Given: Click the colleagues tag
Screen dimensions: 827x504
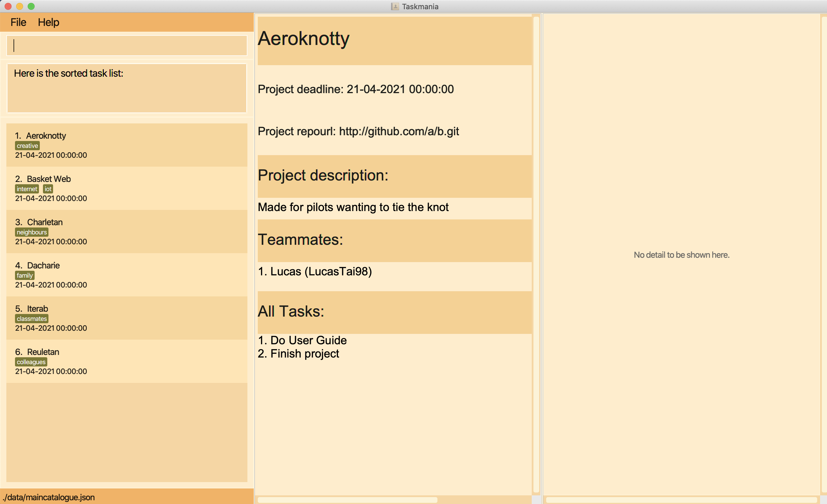Looking at the screenshot, I should click(31, 362).
